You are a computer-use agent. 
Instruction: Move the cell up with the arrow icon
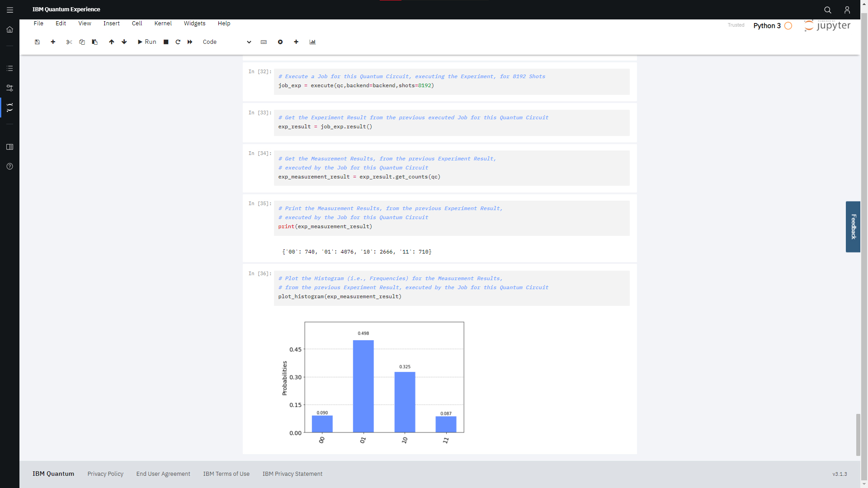(112, 42)
